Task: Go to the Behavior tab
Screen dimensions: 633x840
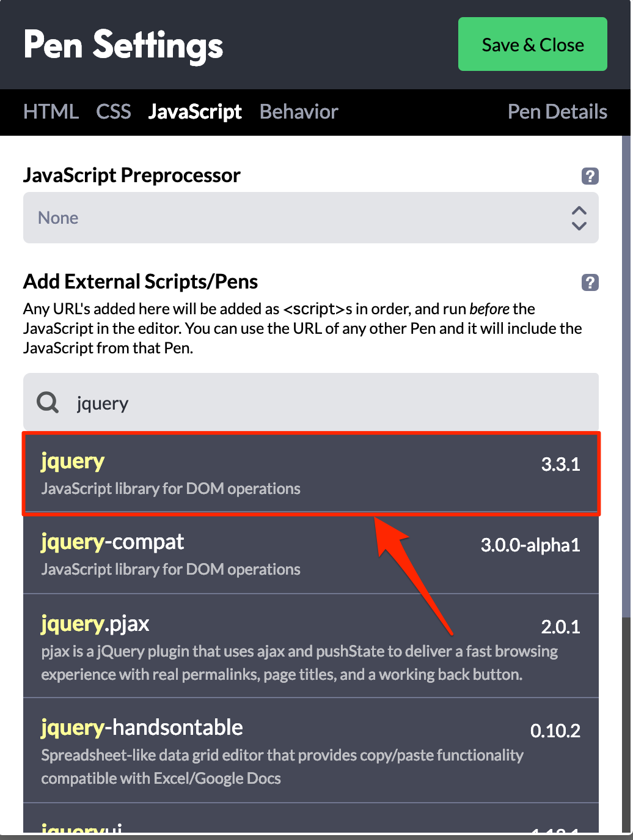Action: pos(299,112)
